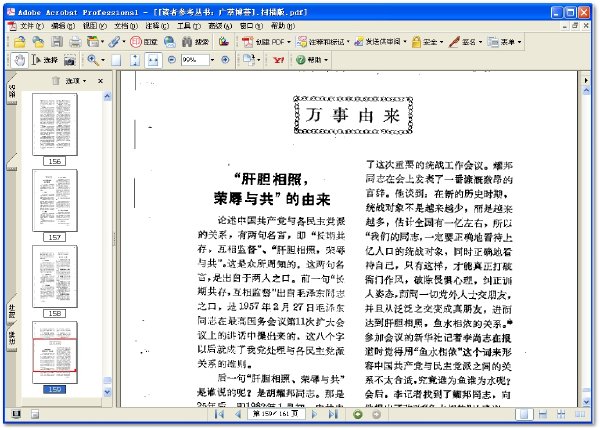The width and height of the screenshot is (600, 430).
Task: Toggle single page layout in status bar
Action: [x=524, y=414]
